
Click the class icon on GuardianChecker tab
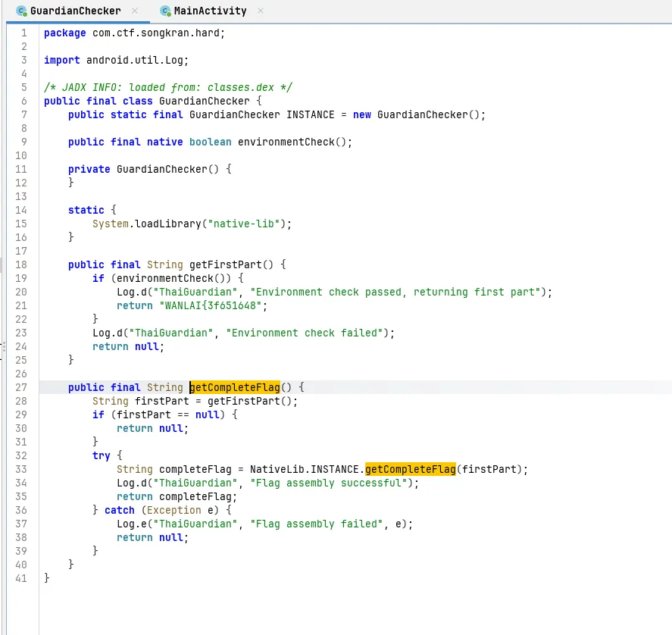(x=21, y=11)
